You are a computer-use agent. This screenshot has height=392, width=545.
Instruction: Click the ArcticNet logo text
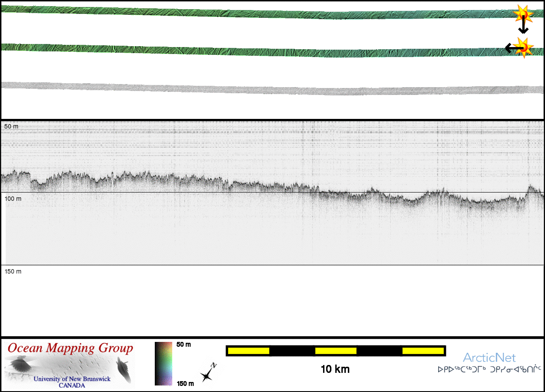pos(489,358)
